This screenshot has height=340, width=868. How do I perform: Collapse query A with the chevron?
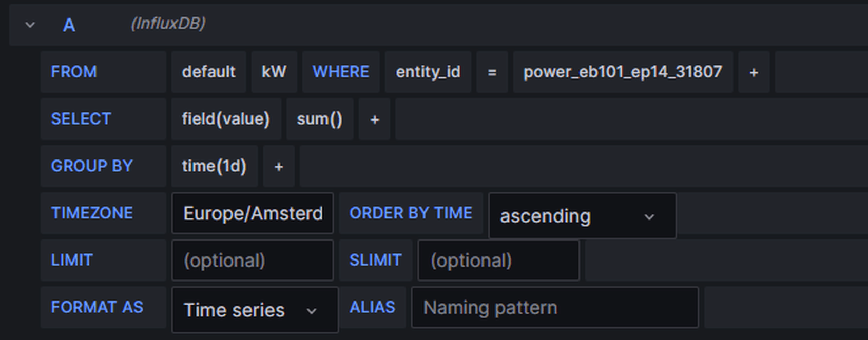coord(30,25)
